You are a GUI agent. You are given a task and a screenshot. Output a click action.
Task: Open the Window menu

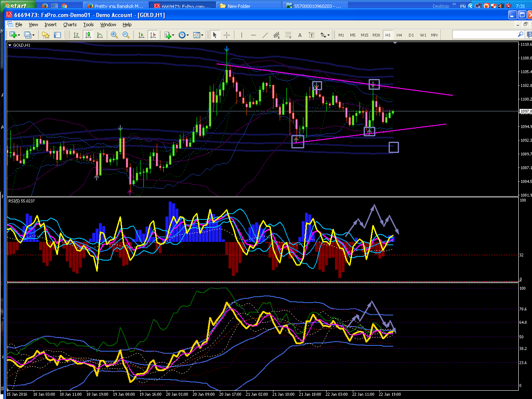click(108, 25)
